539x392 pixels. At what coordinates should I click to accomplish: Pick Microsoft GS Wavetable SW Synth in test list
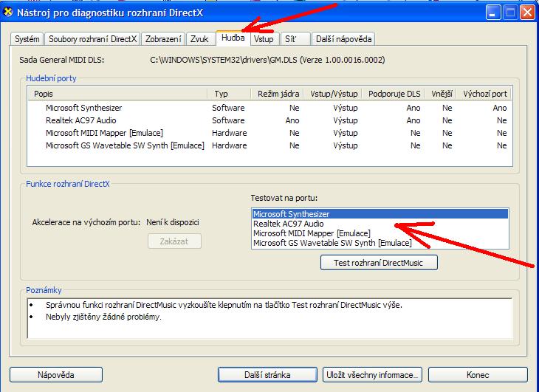point(332,243)
